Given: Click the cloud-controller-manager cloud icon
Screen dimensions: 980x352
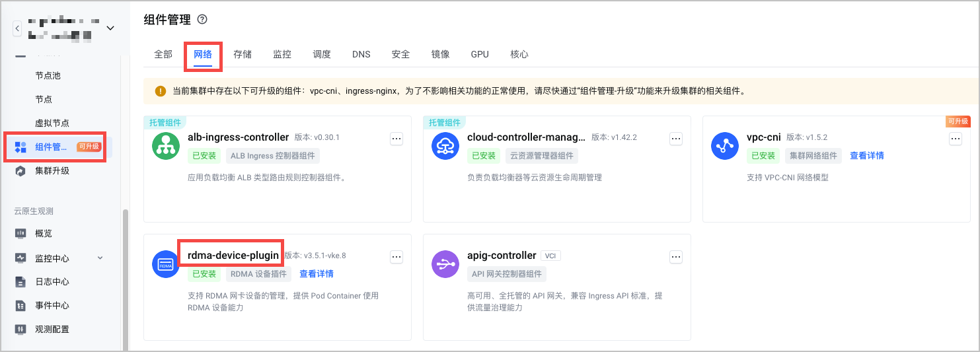Looking at the screenshot, I should [445, 146].
